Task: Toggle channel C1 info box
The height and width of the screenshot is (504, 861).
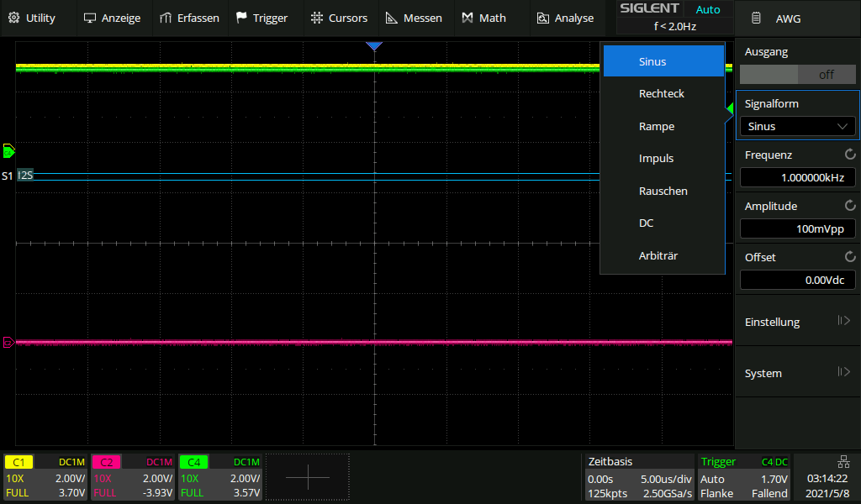Action: 45,477
